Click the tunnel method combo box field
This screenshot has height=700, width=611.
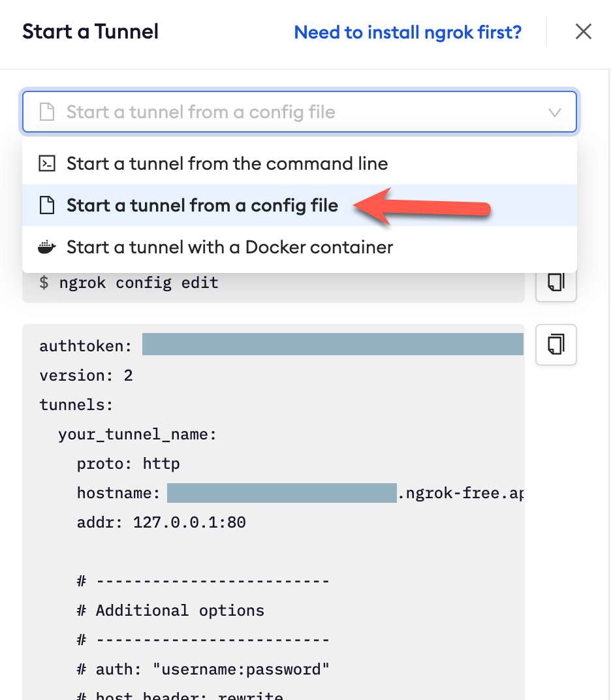click(x=299, y=112)
